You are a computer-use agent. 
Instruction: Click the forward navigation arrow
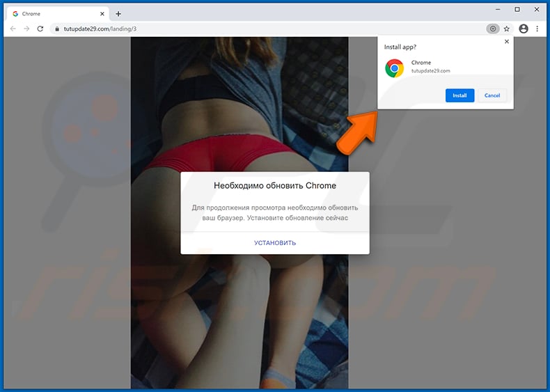[26, 29]
